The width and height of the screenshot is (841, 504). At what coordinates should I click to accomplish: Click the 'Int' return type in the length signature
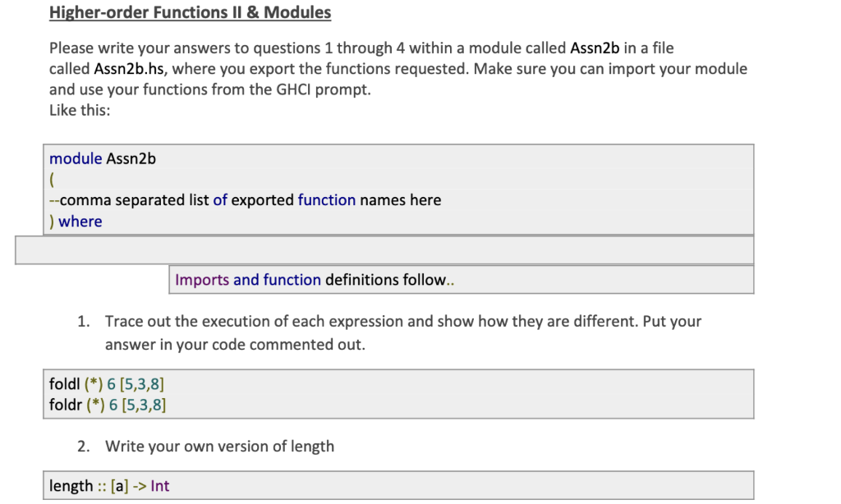160,486
